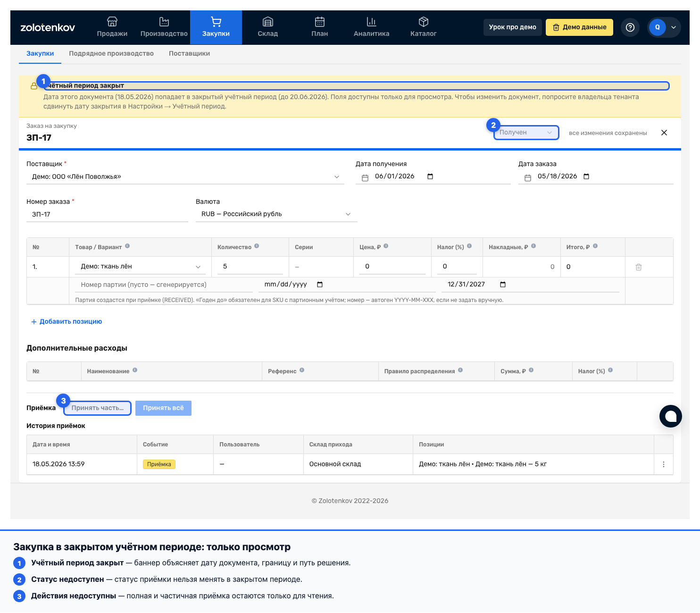700x613 pixels.
Task: Click the Номер партии input field
Action: [164, 285]
